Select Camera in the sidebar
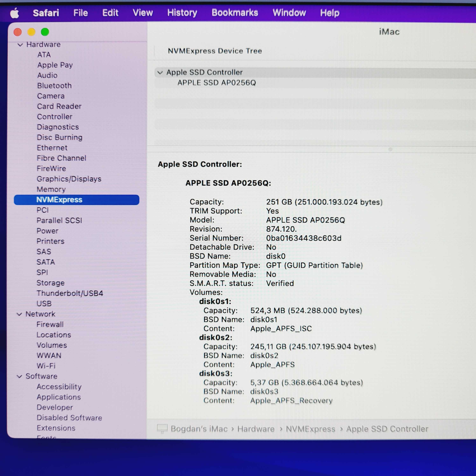476x476 pixels. [x=51, y=96]
